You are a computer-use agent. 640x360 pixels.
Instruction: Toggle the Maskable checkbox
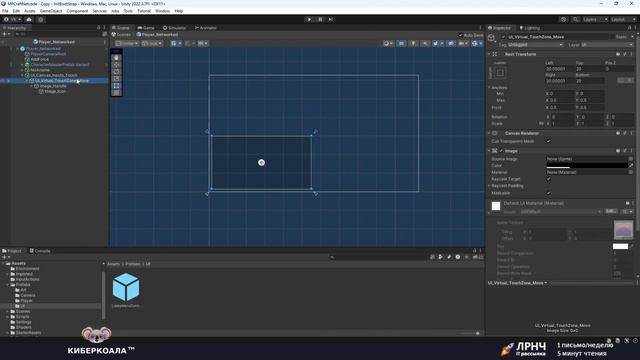click(x=548, y=193)
